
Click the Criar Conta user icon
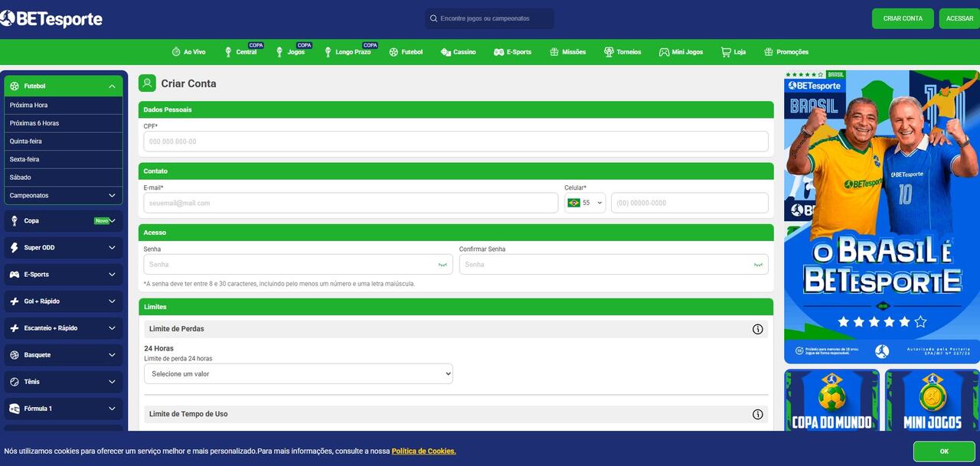pos(147,83)
